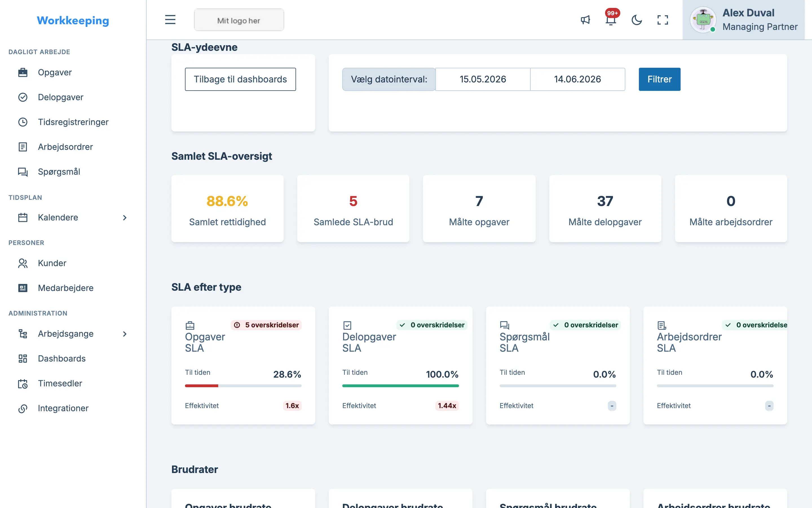Click the Opgaver briefcase icon in sidebar

coord(23,73)
